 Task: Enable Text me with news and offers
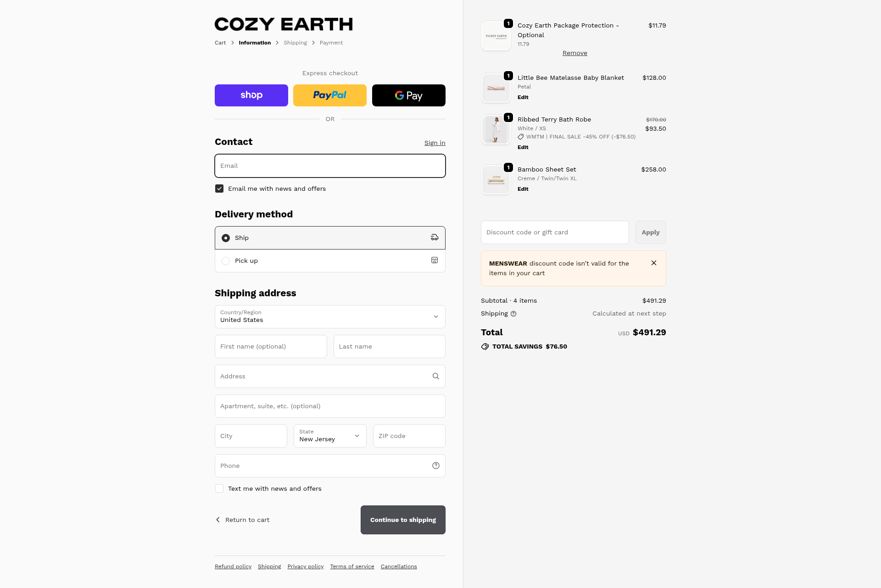click(x=219, y=488)
